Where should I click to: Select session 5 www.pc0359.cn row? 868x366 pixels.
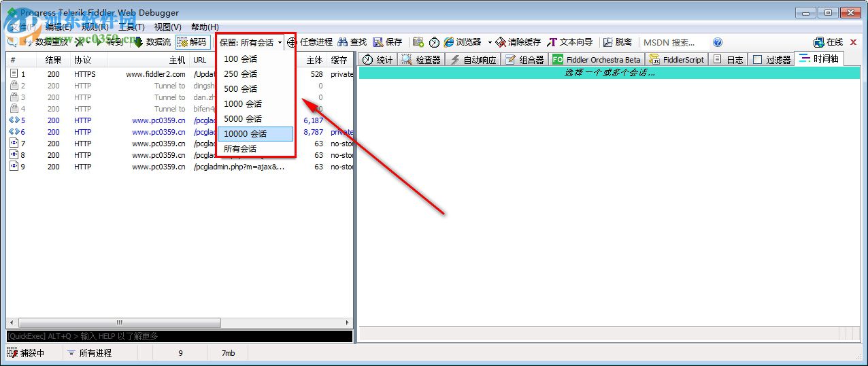180,120
